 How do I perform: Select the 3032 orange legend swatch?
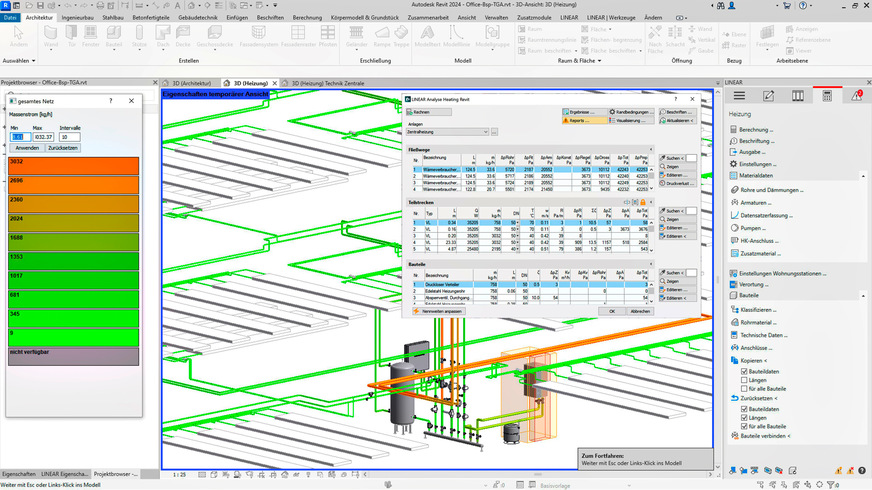click(x=73, y=166)
